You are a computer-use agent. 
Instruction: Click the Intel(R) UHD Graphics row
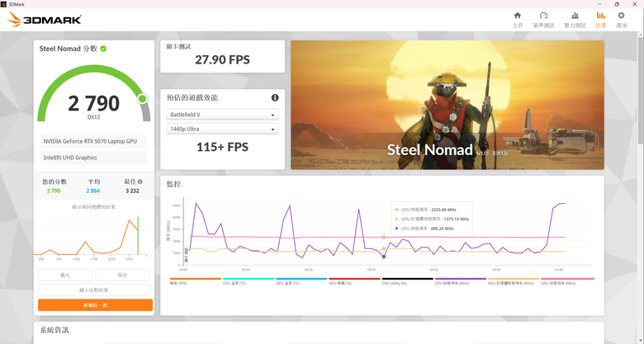[93, 158]
